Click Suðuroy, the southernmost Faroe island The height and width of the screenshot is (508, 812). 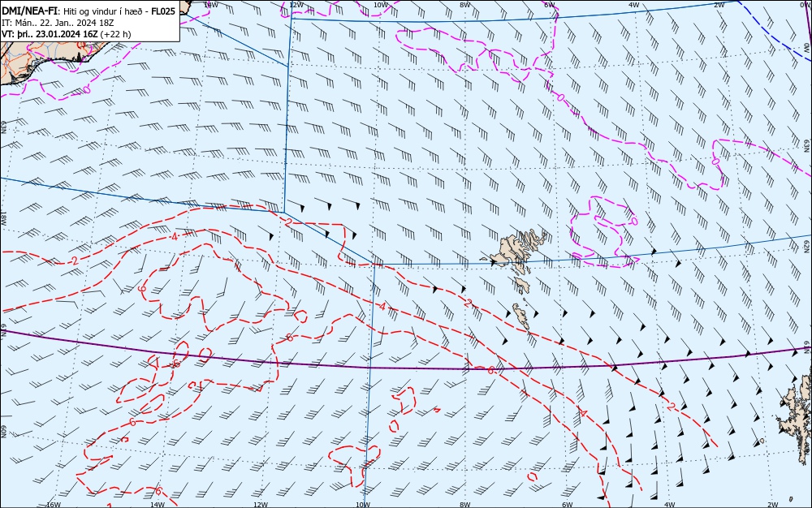coord(521,316)
